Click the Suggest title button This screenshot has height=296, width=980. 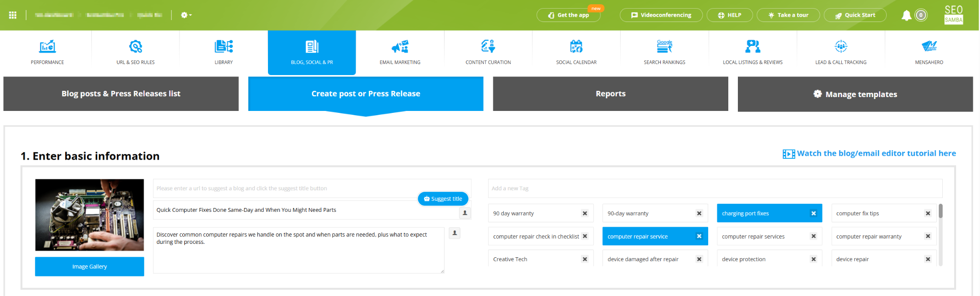[443, 199]
